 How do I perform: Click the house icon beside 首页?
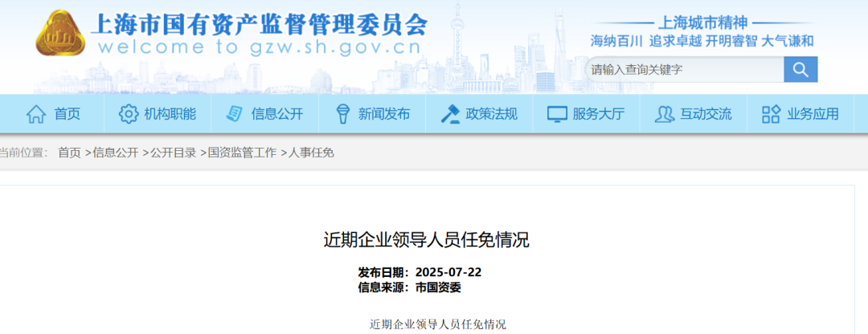[x=36, y=114]
